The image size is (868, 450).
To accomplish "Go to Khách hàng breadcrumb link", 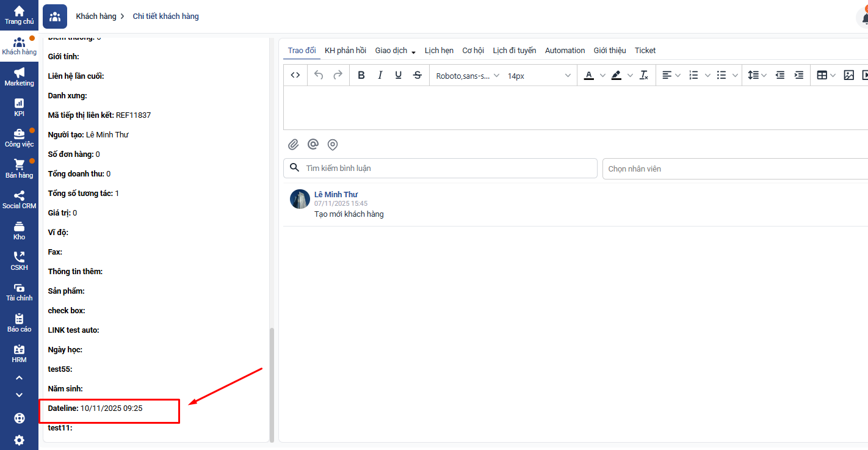I will point(95,16).
